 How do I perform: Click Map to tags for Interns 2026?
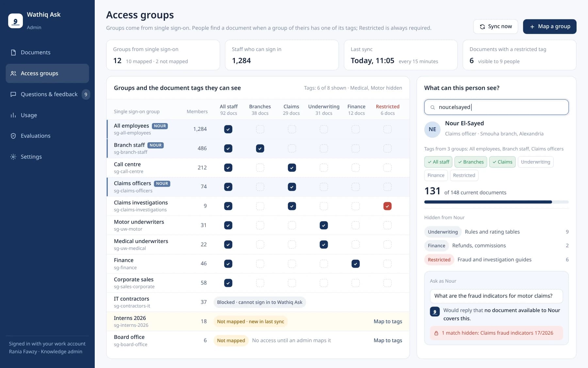click(x=388, y=322)
